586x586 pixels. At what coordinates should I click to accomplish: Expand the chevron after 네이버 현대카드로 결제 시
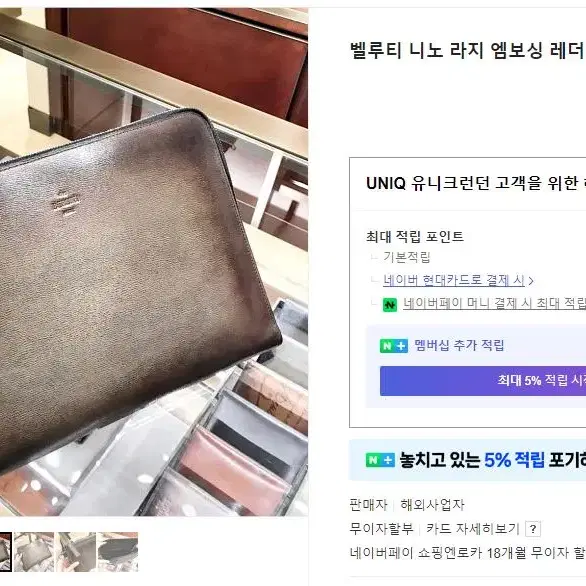[531, 281]
